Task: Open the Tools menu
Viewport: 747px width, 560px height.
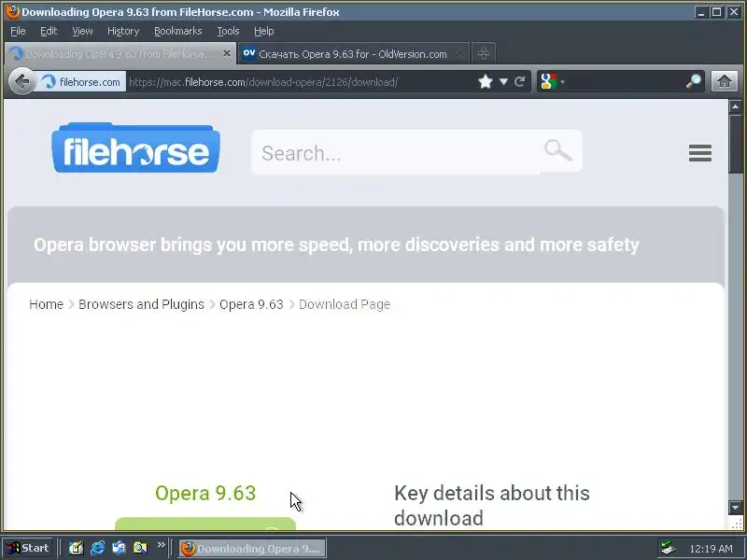Action: (x=228, y=31)
